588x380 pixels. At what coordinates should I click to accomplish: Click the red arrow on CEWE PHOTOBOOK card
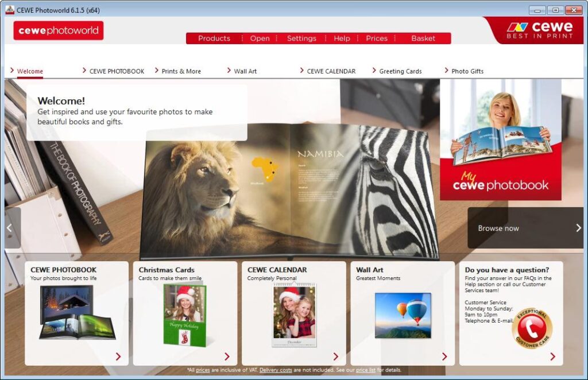pyautogui.click(x=118, y=356)
